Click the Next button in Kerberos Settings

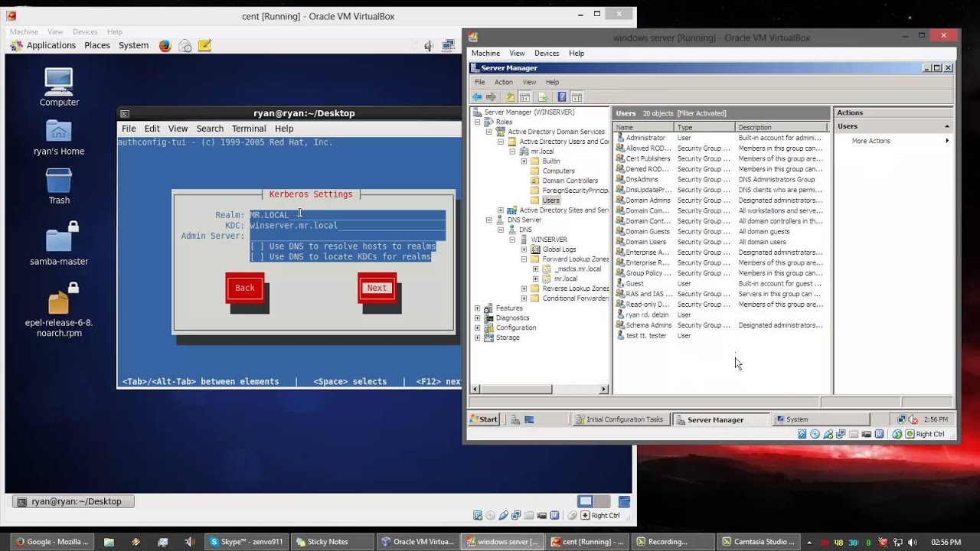(x=377, y=288)
